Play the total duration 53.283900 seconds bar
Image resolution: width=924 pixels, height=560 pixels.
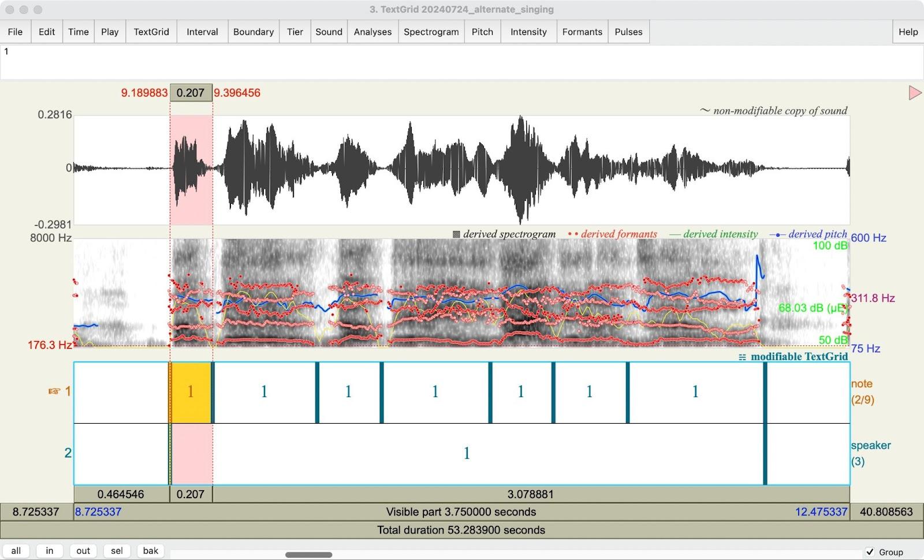461,530
